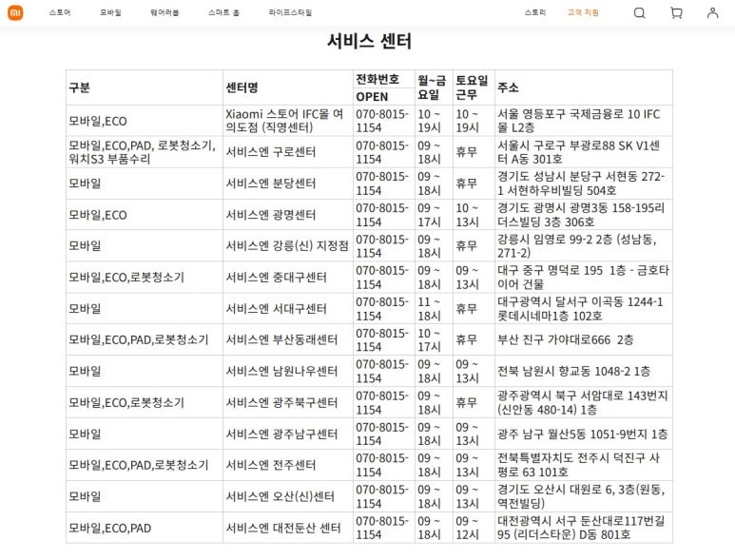Viewport: 735px width, 560px height.
Task: Select 서비스엔 전주센터 cell
Action: point(288,465)
